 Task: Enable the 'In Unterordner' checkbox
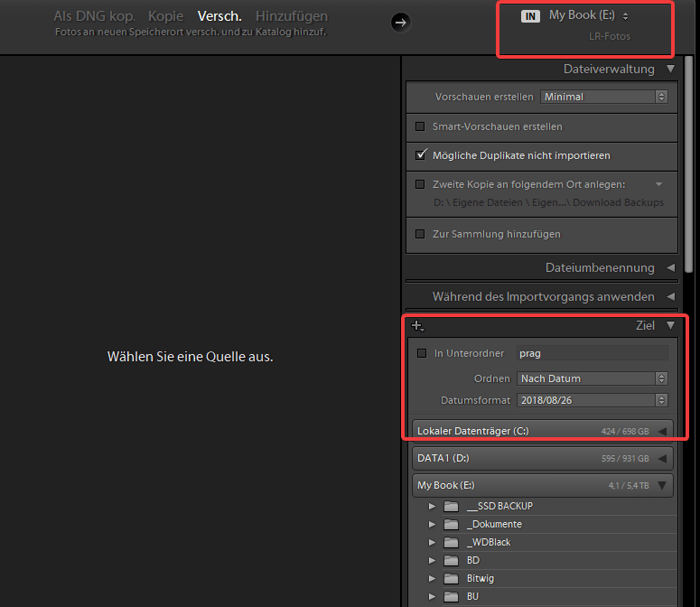click(422, 353)
